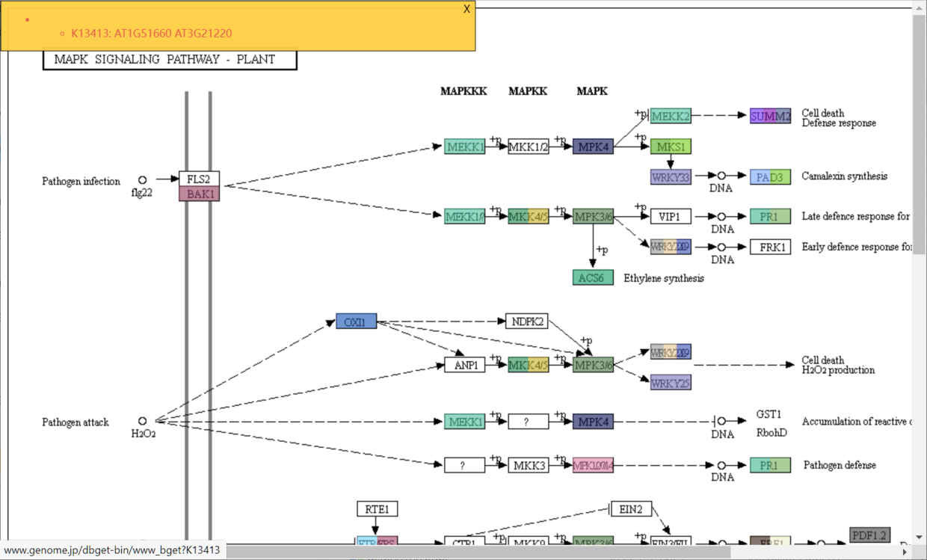Click the FRK1 gene box
Viewport: 927px width, 560px height.
click(x=771, y=247)
